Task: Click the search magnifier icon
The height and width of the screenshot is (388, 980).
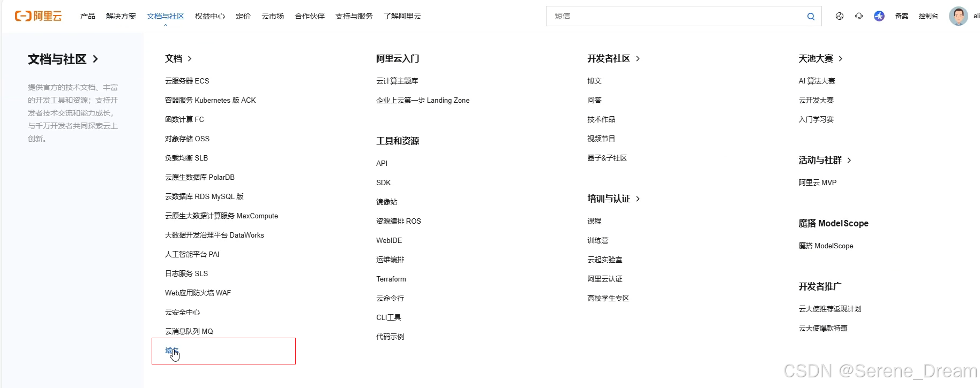Action: pos(811,17)
